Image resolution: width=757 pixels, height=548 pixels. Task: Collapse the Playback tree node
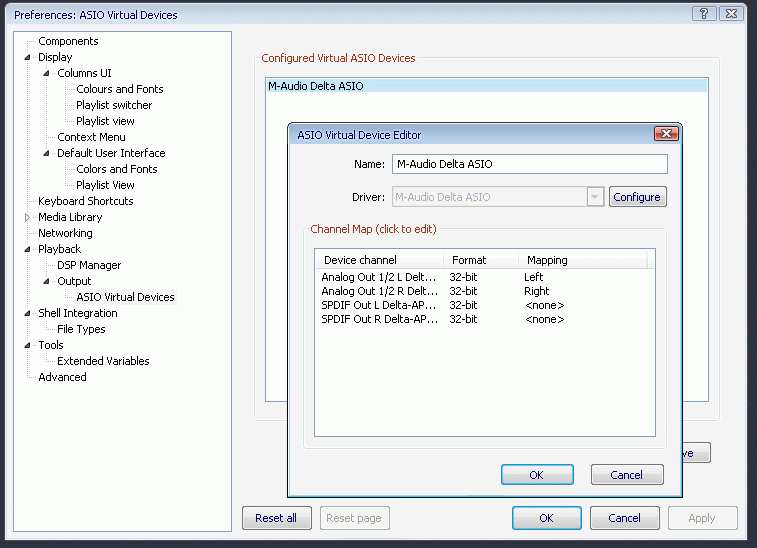click(x=28, y=249)
